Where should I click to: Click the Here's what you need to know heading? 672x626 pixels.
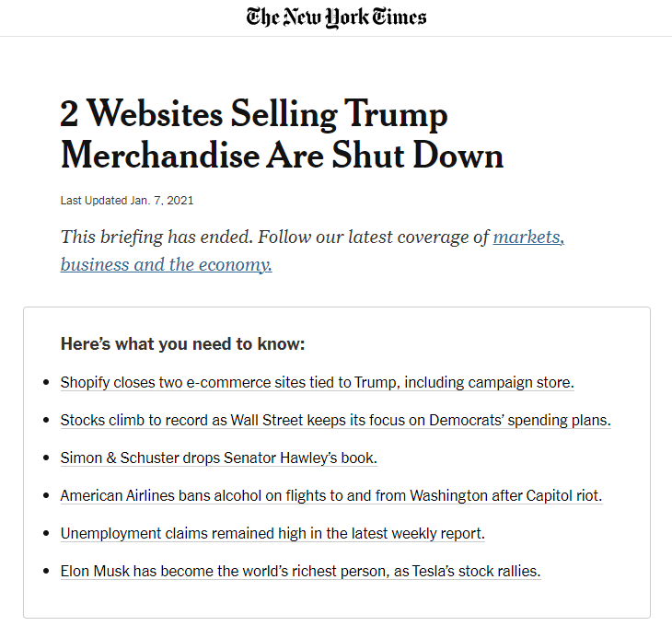pos(182,343)
